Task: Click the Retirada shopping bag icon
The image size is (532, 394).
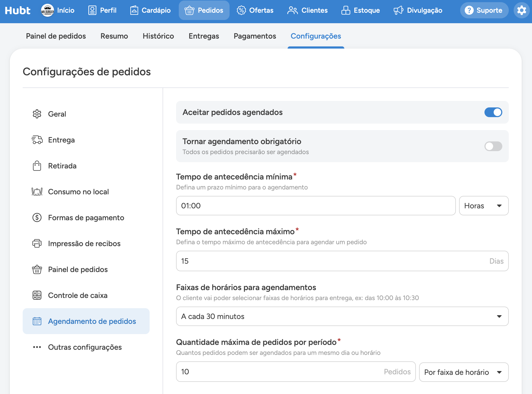Action: coord(37,166)
